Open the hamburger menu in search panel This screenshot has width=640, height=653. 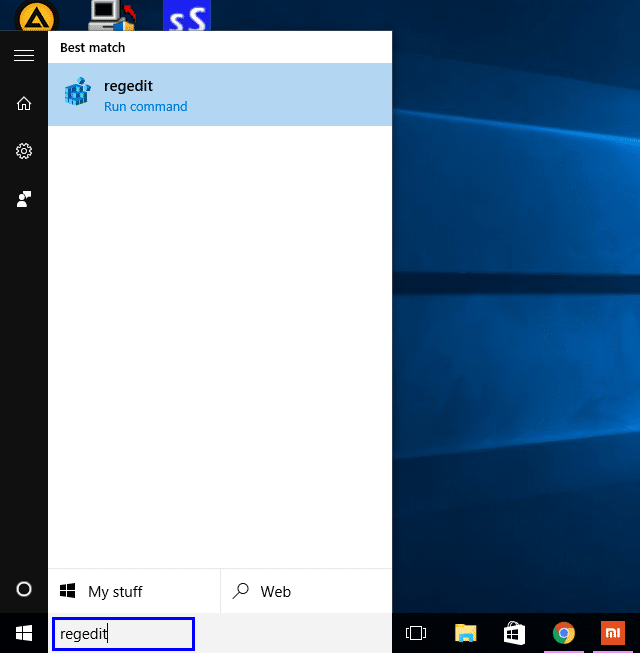(24, 55)
